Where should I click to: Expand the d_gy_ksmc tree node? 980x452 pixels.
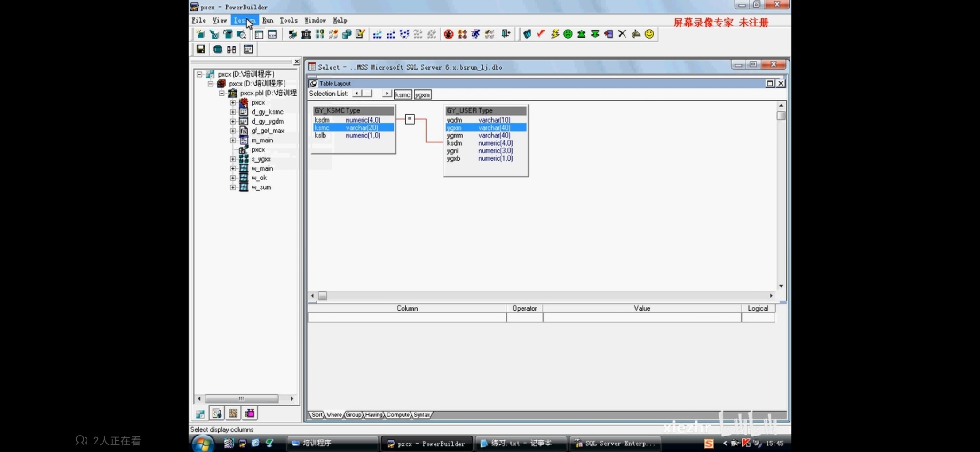[x=233, y=112]
